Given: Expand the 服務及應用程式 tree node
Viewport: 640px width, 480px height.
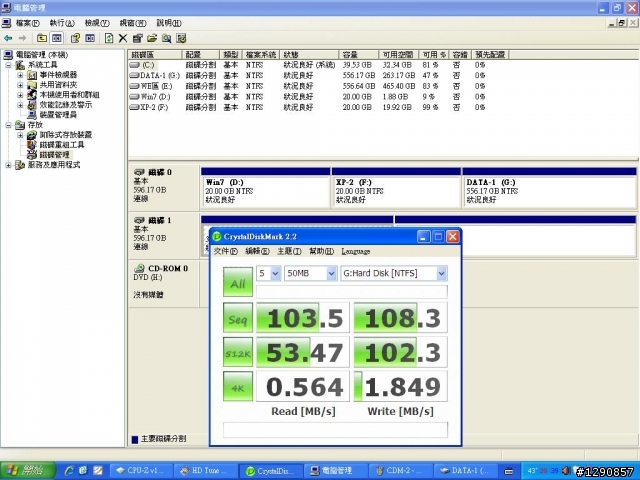Looking at the screenshot, I should pos(8,165).
